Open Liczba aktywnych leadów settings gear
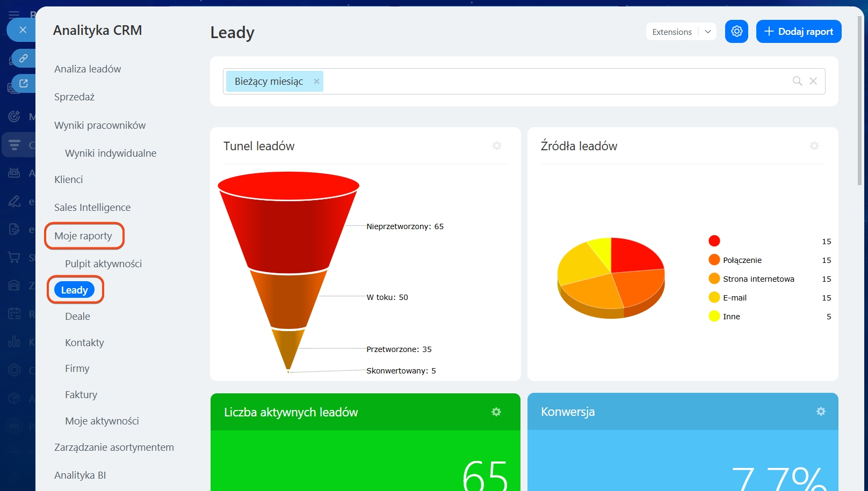The width and height of the screenshot is (868, 491). pyautogui.click(x=496, y=412)
